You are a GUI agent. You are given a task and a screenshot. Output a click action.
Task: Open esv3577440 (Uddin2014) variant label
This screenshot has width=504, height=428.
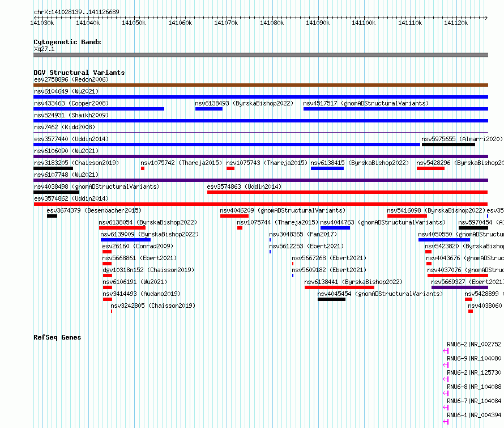[x=71, y=139]
